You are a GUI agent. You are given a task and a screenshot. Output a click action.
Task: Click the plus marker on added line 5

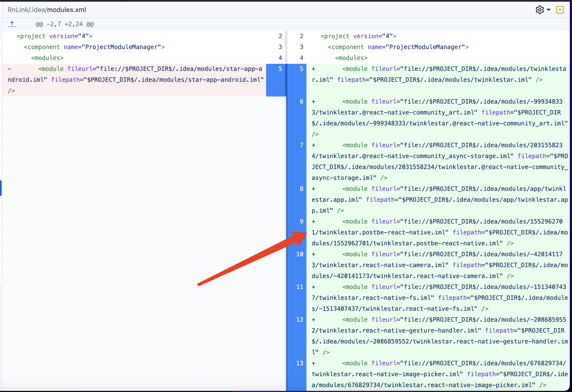(314, 69)
